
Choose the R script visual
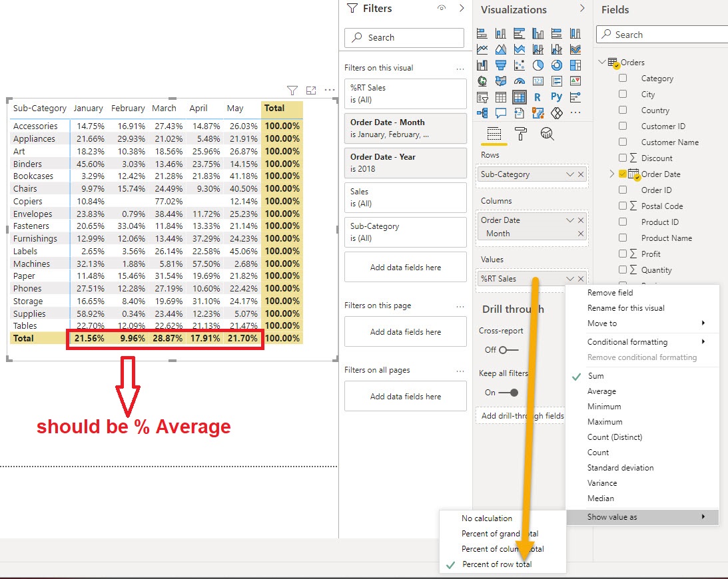pyautogui.click(x=538, y=97)
